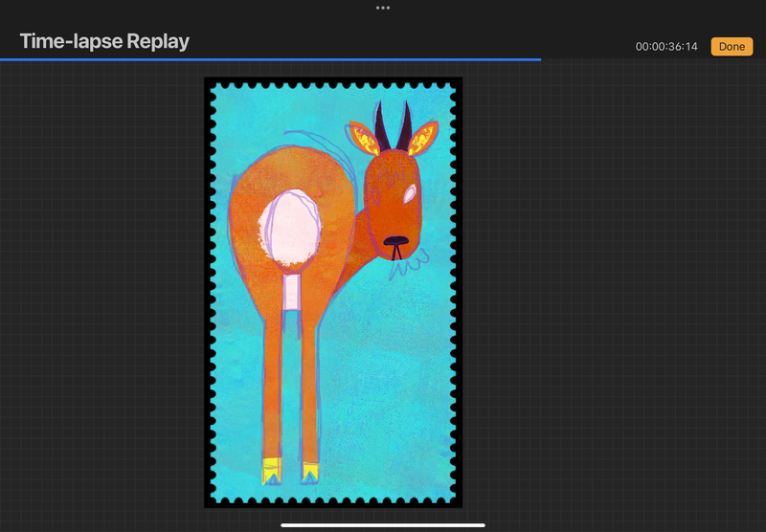Viewport: 766px width, 532px height.
Task: Tap the deer's left yellow ear
Action: [362, 139]
